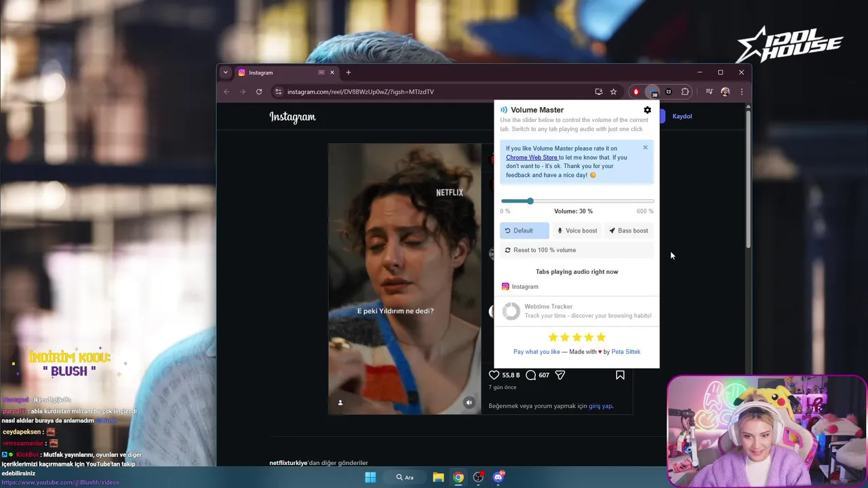Open comments bubble icon
The width and height of the screenshot is (868, 488).
coord(531,375)
